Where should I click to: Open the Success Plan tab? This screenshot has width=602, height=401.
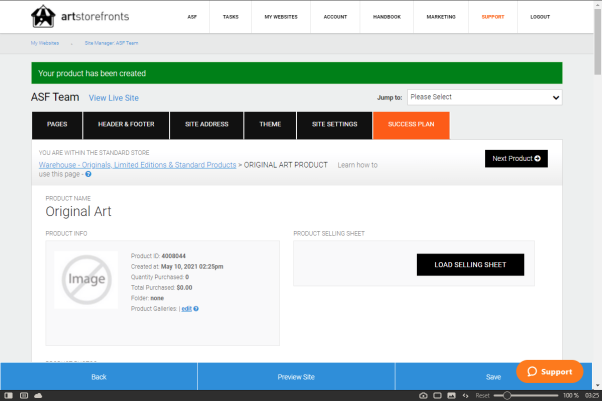(x=411, y=125)
